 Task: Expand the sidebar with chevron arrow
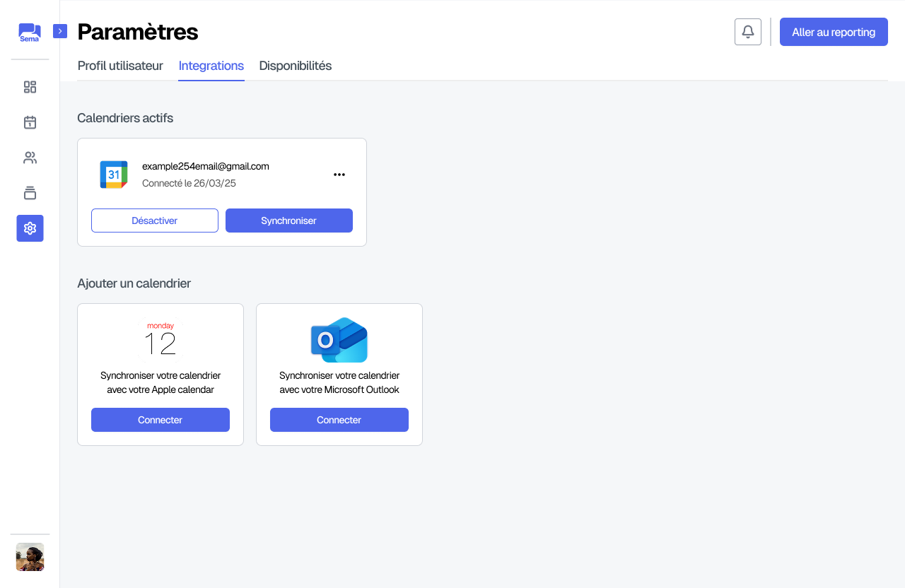pyautogui.click(x=60, y=31)
